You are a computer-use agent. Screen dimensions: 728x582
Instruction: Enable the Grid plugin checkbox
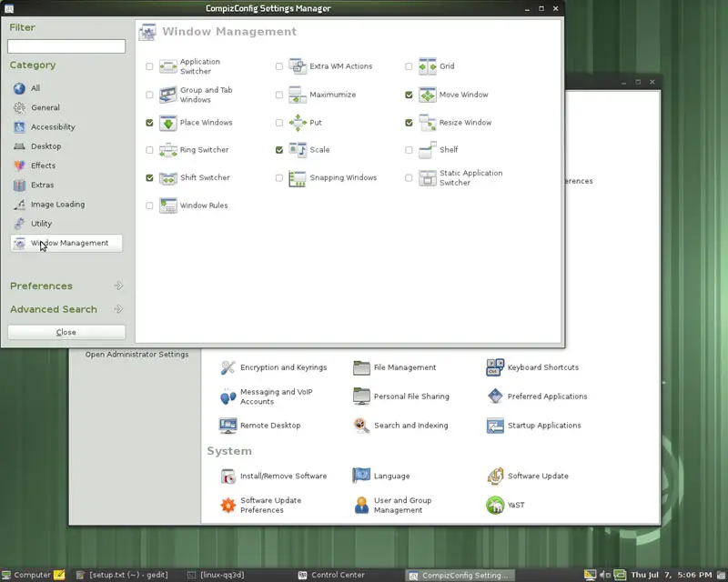pyautogui.click(x=409, y=66)
